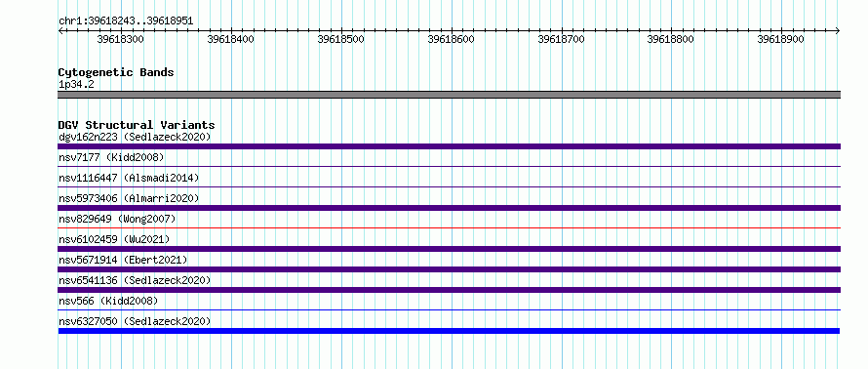The image size is (868, 369).
Task: Open the nsv1116447 (Alsmadi2014) variant label
Action: tap(129, 178)
